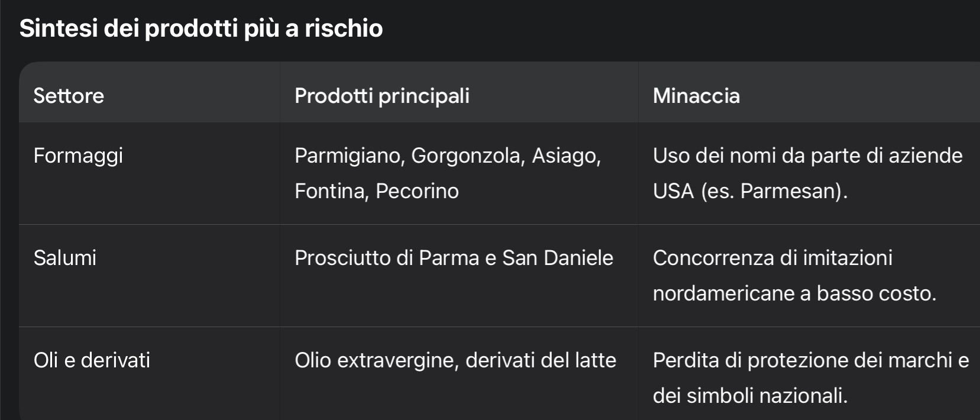Click the Minaccia column header
The image size is (980, 420).
(x=696, y=96)
